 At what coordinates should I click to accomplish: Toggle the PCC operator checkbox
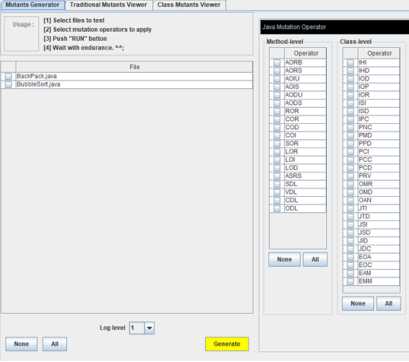[350, 160]
